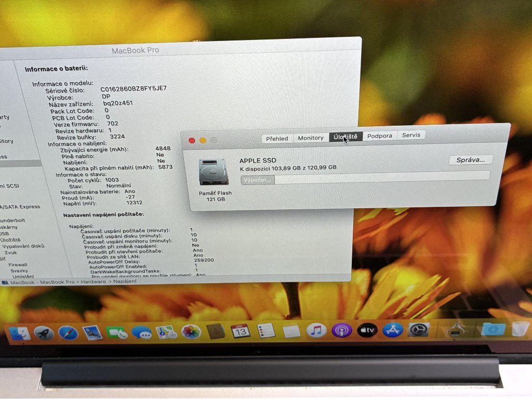Screen dimensions: 532x399
Task: Open Photos app in dock
Action: click(x=191, y=331)
